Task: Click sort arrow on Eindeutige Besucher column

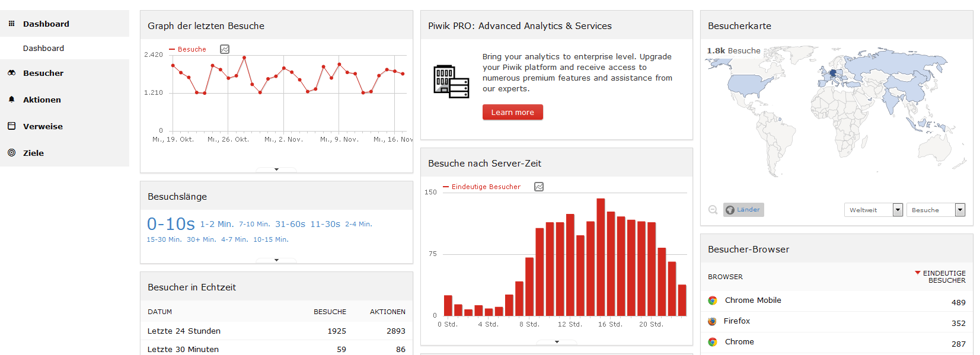Action: point(918,273)
